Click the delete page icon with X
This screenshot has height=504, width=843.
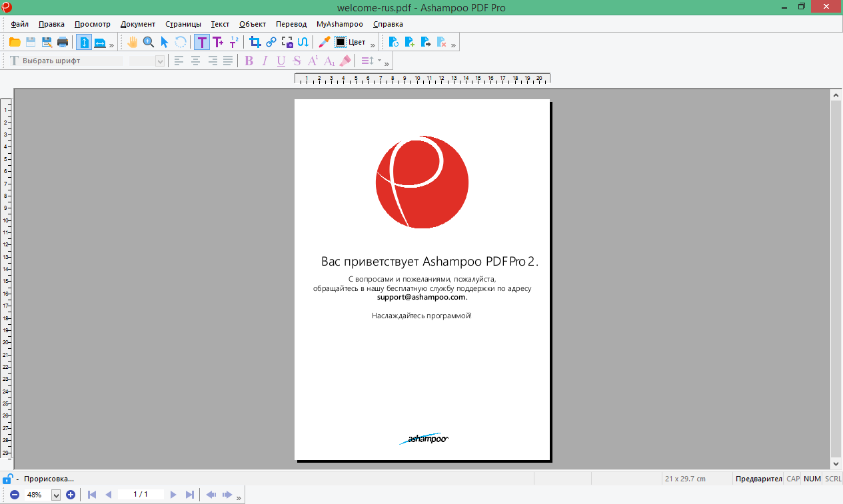442,42
